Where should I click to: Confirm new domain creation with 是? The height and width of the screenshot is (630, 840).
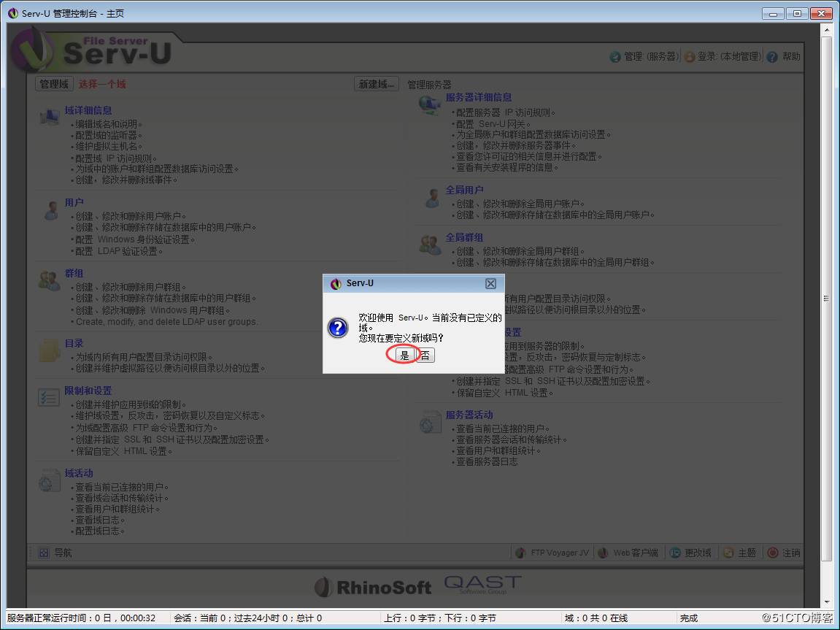(404, 356)
